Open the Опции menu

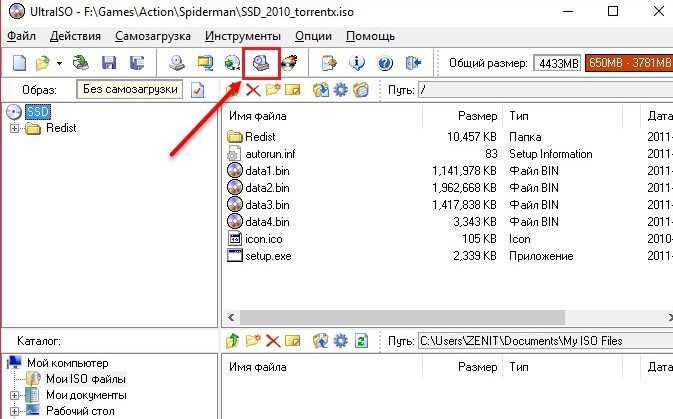pos(313,36)
